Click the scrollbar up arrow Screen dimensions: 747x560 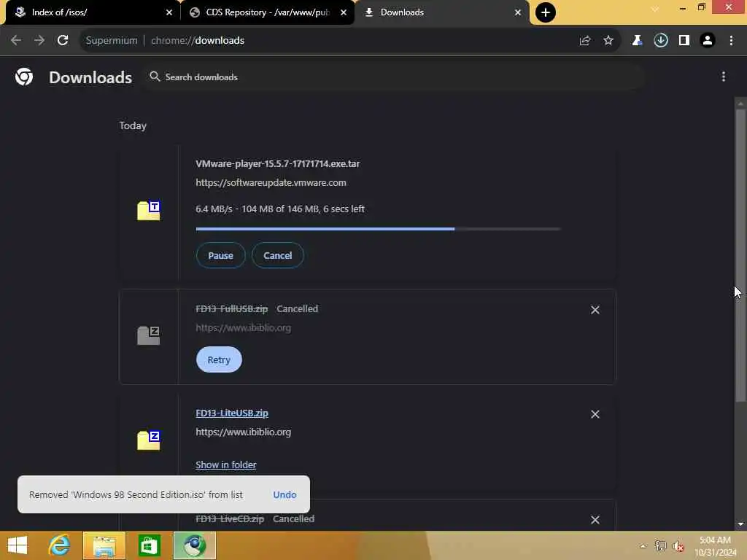(741, 104)
